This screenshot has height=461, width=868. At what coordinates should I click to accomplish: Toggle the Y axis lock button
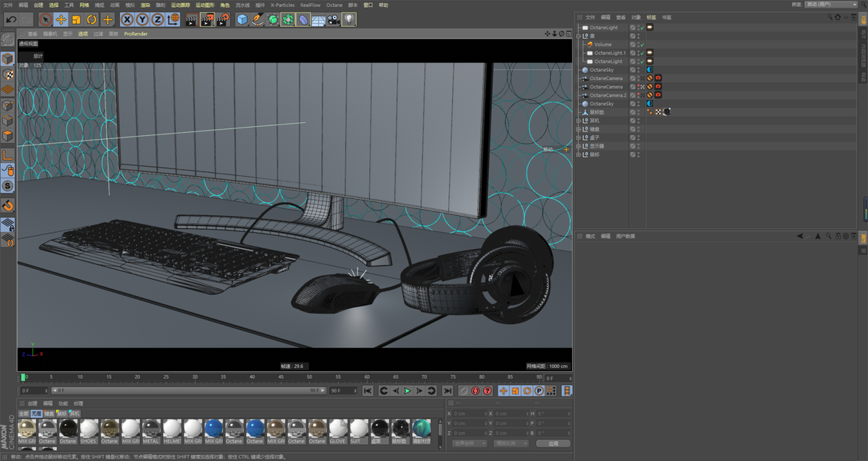tap(142, 19)
